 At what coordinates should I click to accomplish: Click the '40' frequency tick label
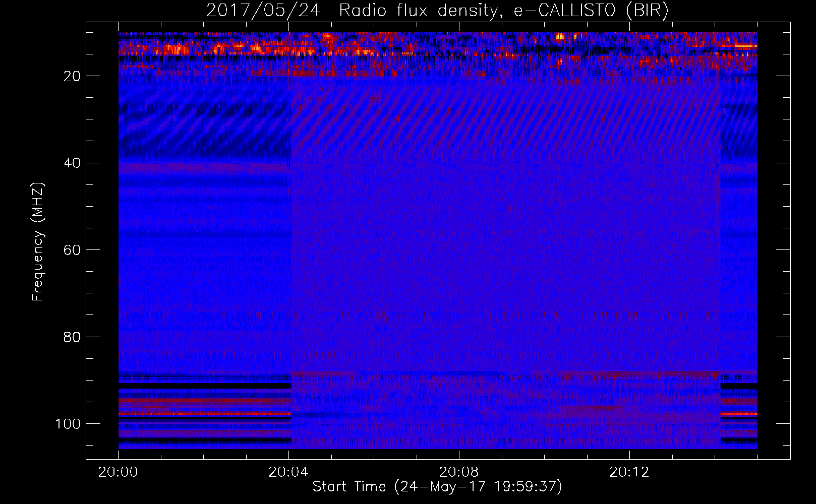73,163
